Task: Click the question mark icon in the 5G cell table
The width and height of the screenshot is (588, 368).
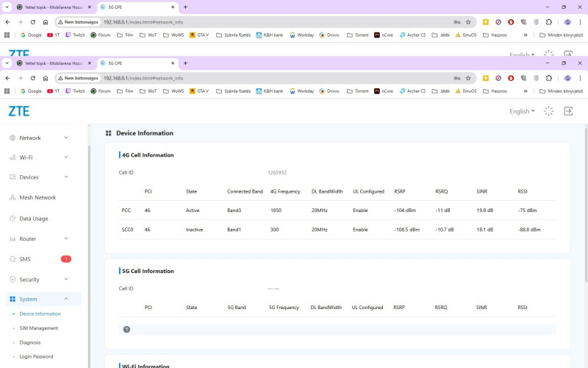Action: click(x=126, y=329)
